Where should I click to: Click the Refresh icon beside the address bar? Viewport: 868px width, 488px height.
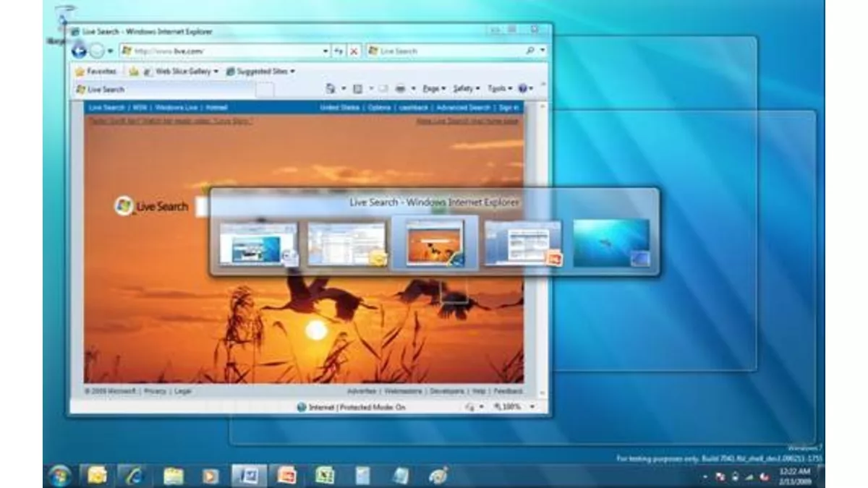point(339,51)
